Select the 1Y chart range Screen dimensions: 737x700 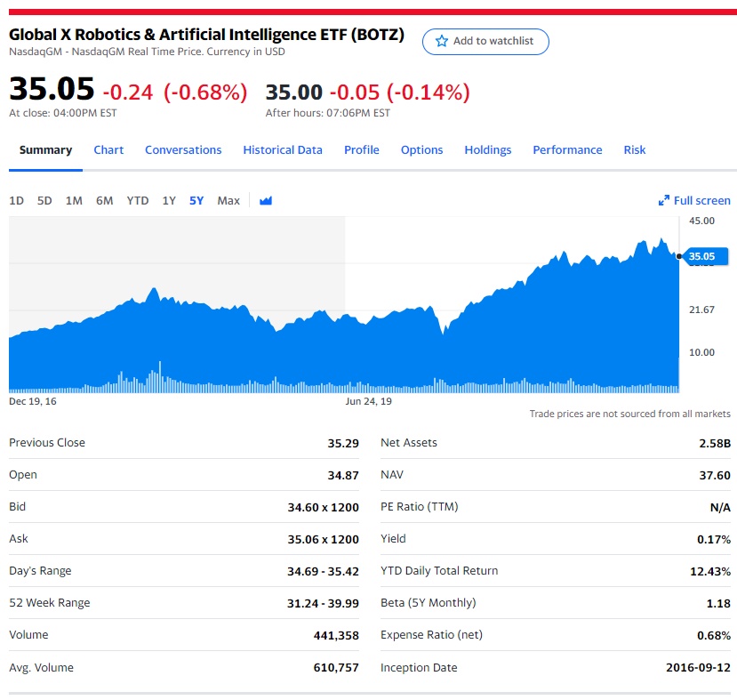click(x=169, y=201)
